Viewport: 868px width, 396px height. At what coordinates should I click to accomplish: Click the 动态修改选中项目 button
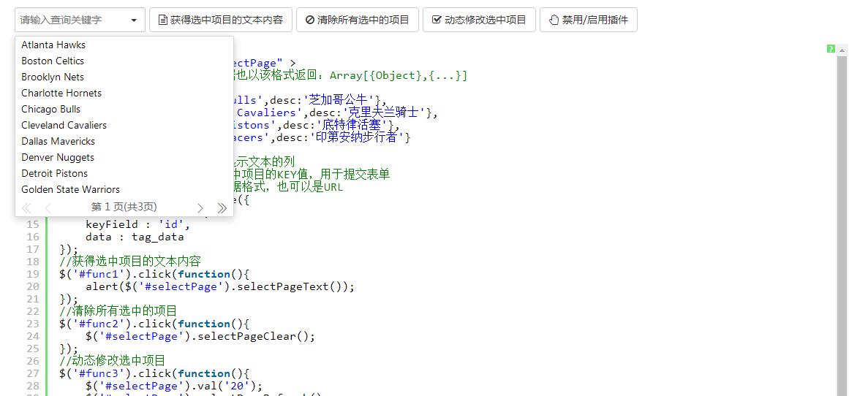479,20
